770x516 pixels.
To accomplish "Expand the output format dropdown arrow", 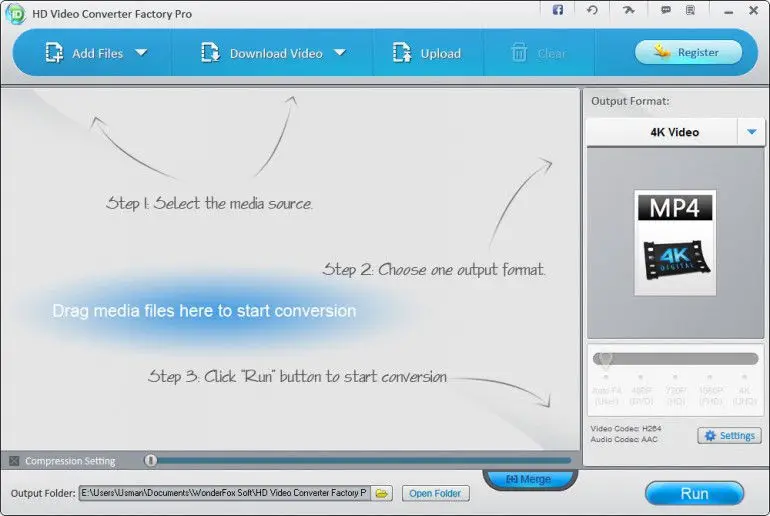I will [x=751, y=132].
